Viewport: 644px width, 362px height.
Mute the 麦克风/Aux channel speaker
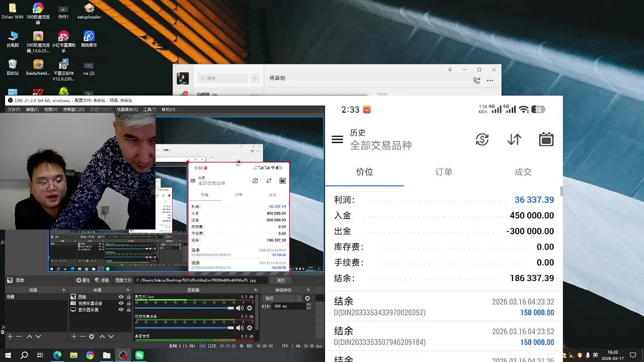(x=239, y=308)
